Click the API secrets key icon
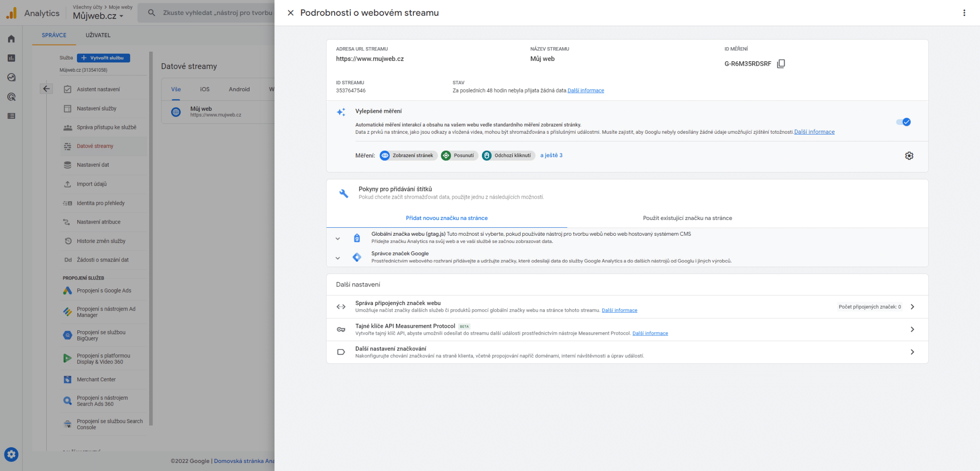This screenshot has height=471, width=980. pos(341,329)
